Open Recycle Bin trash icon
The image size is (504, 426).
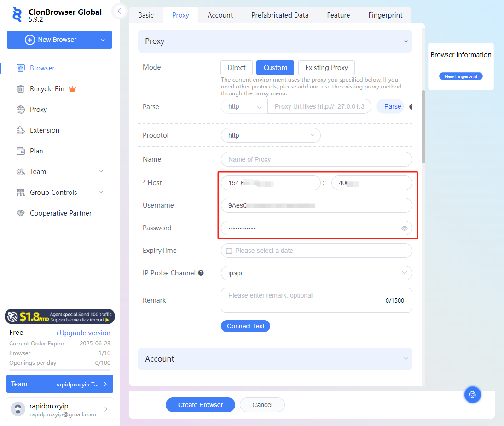click(21, 89)
